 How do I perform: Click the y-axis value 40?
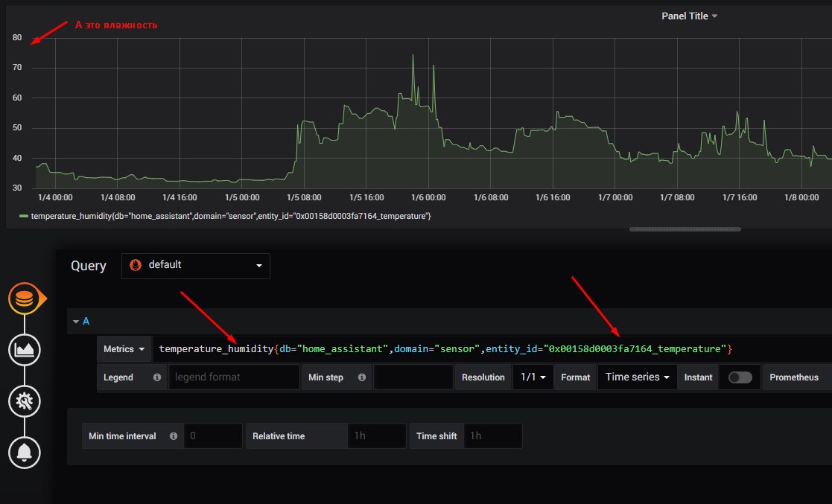tap(18, 158)
